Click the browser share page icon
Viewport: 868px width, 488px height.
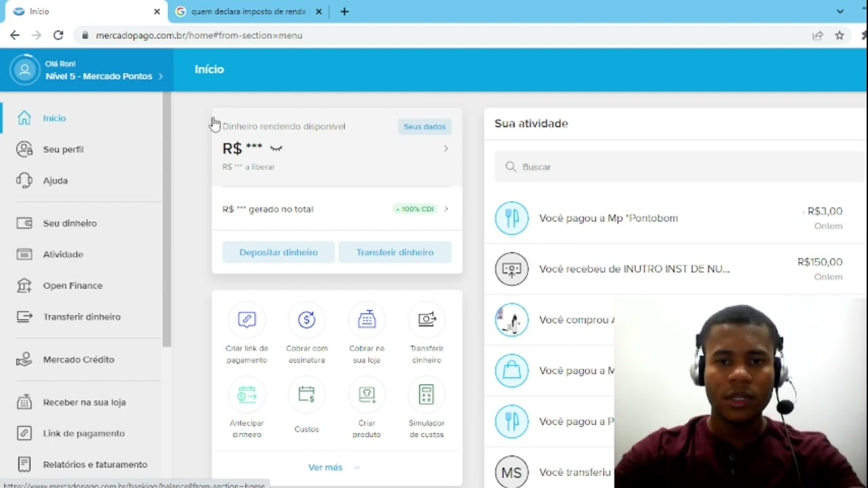coord(818,35)
